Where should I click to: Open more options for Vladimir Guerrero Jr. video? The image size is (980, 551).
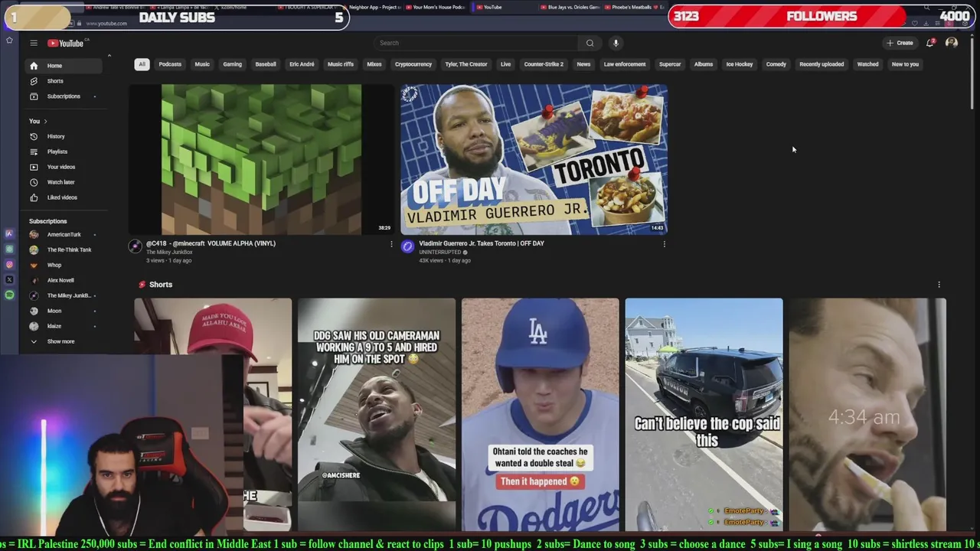[664, 244]
